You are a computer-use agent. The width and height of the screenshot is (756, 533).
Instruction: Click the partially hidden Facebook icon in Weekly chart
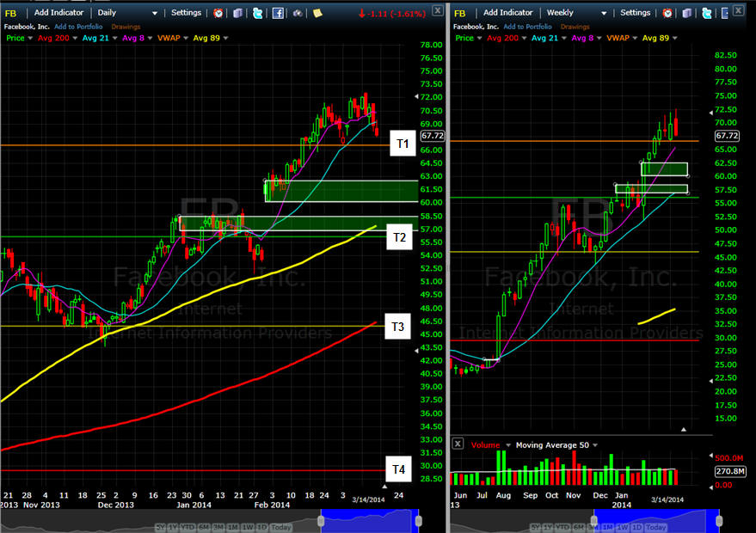(x=725, y=13)
